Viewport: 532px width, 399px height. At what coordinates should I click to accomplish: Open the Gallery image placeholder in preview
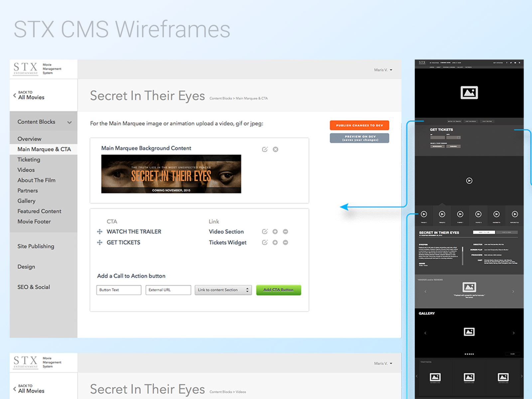click(x=469, y=332)
